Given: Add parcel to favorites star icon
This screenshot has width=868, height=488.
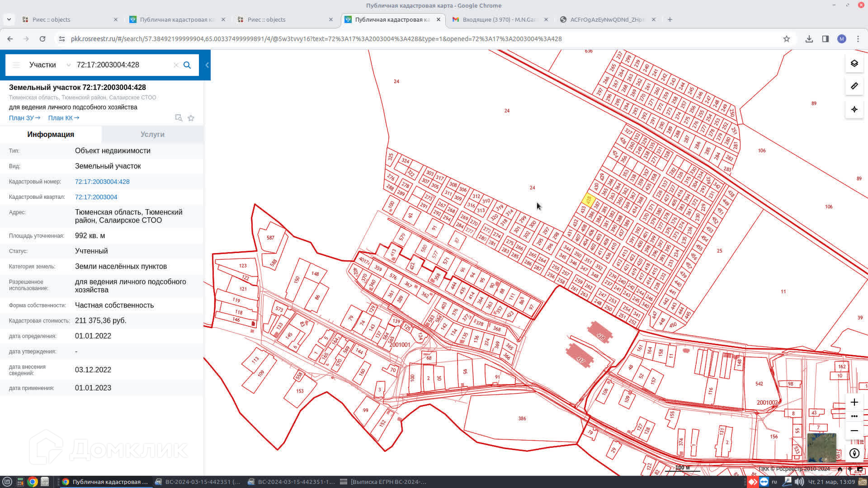Looking at the screenshot, I should tap(191, 118).
